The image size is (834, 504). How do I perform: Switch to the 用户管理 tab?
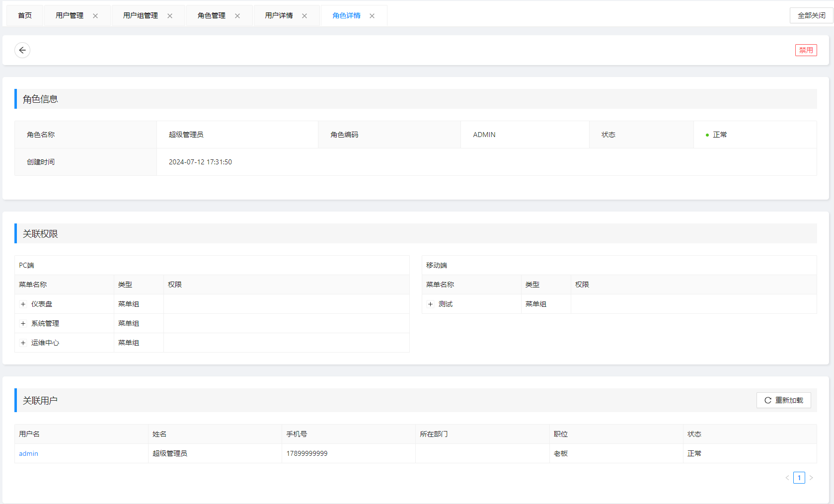(70, 15)
